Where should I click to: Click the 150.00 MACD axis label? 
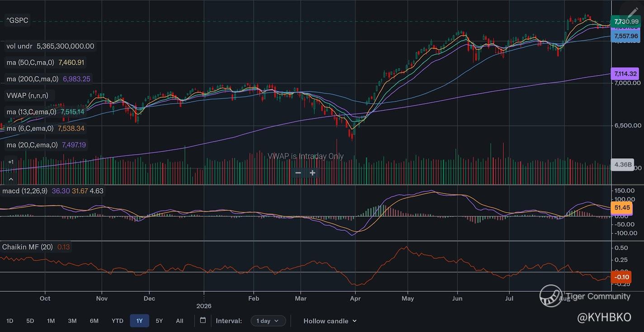(625, 191)
